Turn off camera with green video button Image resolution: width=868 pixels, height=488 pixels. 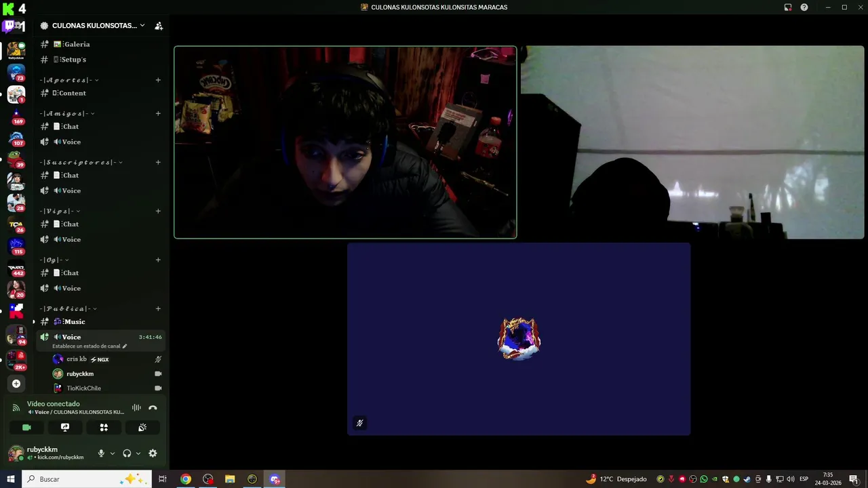(x=26, y=428)
